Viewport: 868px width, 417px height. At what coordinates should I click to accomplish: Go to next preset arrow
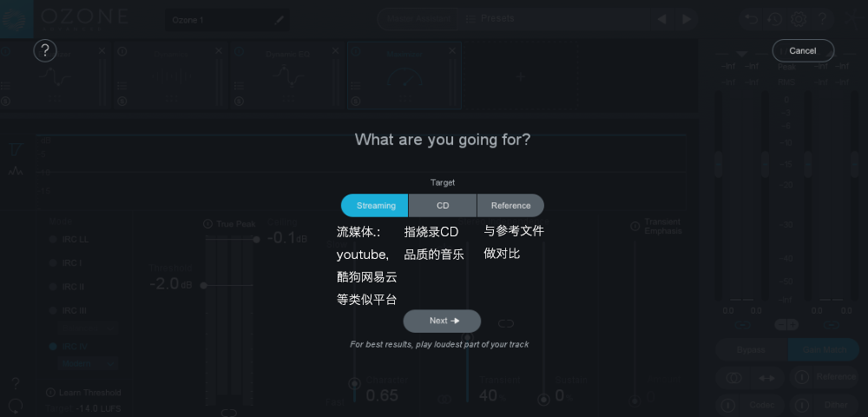coord(687,19)
